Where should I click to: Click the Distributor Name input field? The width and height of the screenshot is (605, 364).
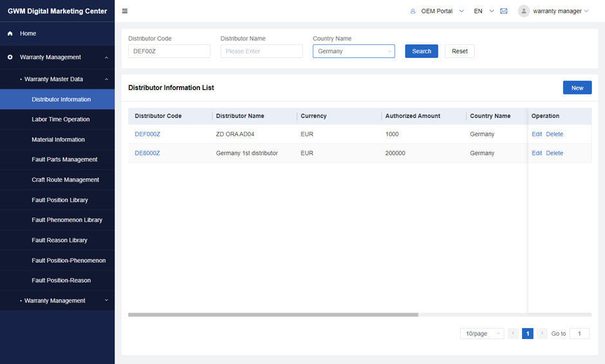point(261,51)
